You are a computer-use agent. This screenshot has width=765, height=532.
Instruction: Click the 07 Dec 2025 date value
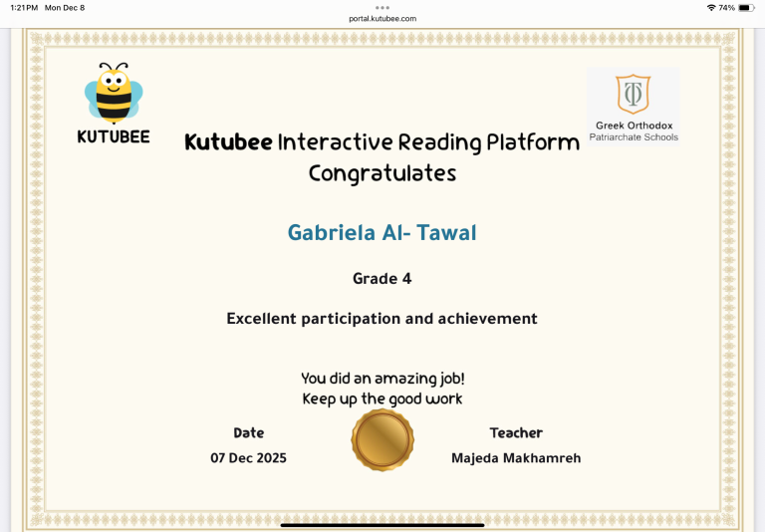248,458
